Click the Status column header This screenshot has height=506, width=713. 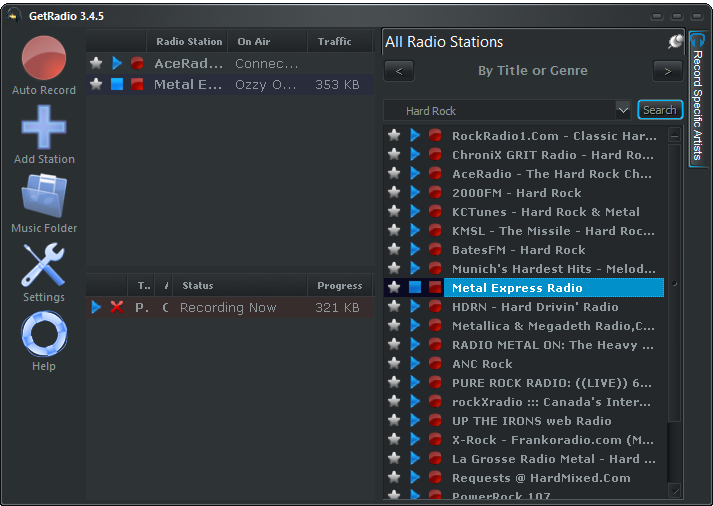point(240,286)
